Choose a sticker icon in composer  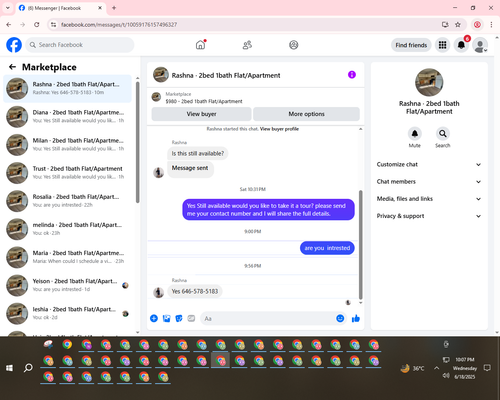[179, 318]
